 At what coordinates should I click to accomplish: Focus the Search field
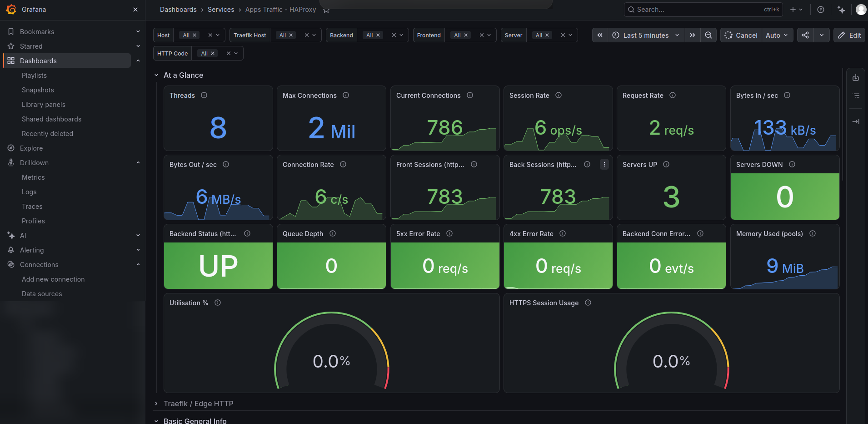pos(703,10)
